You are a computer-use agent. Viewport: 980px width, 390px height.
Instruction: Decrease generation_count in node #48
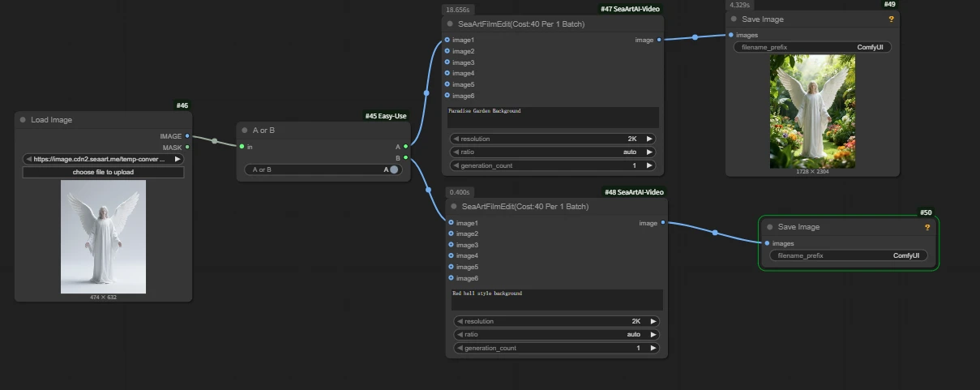[459, 348]
